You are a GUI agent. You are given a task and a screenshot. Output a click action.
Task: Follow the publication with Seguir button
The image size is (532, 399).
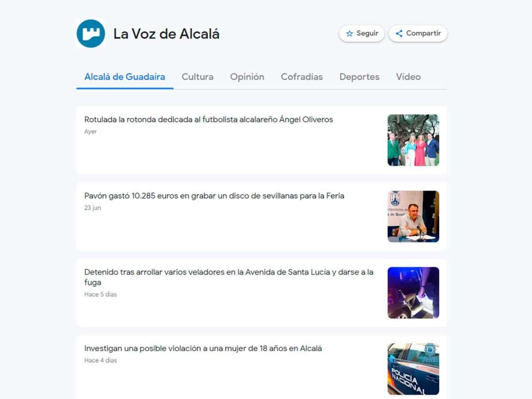[362, 34]
